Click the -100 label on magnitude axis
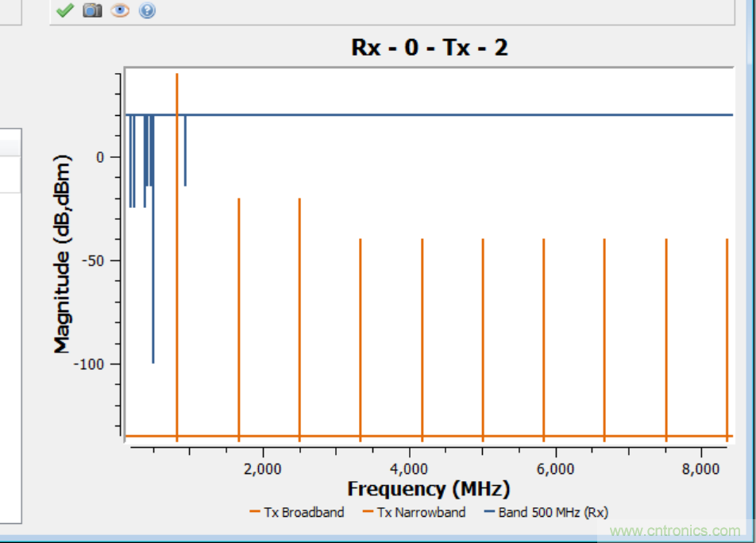Image resolution: width=756 pixels, height=543 pixels. pyautogui.click(x=90, y=364)
